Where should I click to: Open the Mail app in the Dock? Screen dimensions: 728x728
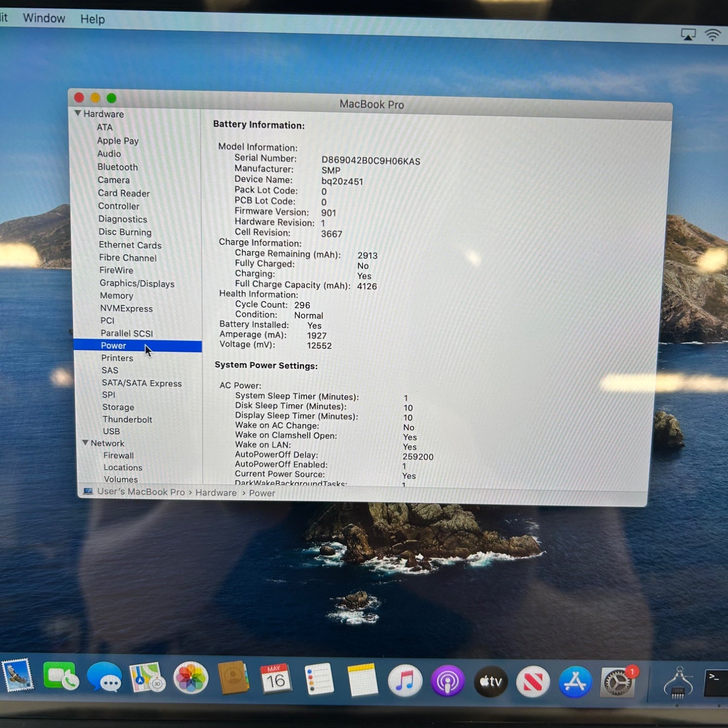17,676
